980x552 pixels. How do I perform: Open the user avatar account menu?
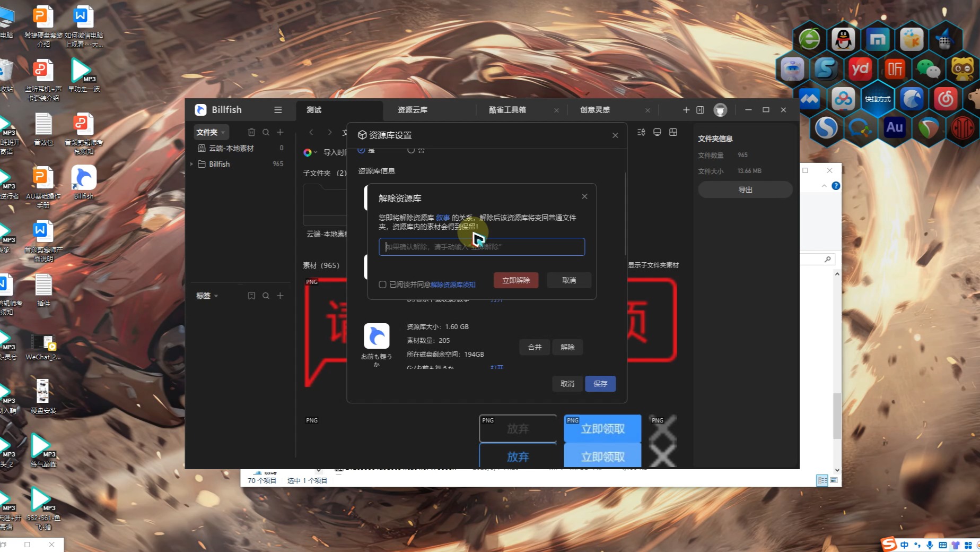pyautogui.click(x=720, y=110)
